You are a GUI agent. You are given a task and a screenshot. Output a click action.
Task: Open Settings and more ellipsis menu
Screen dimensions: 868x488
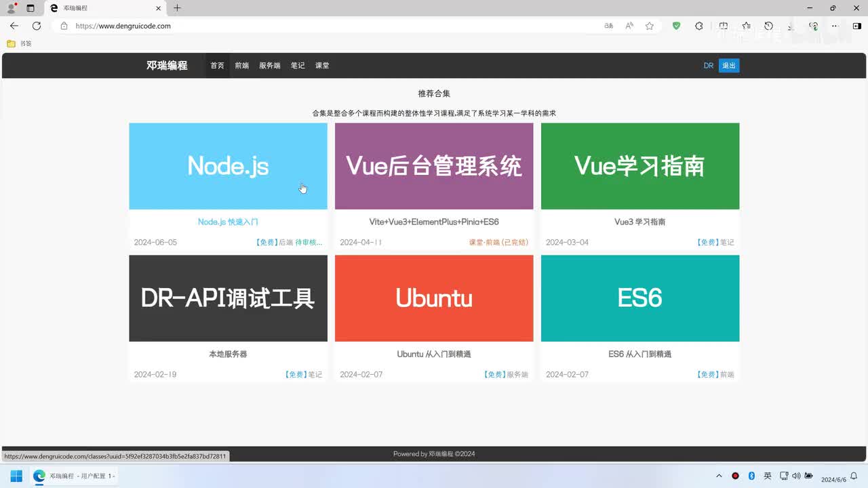(835, 26)
